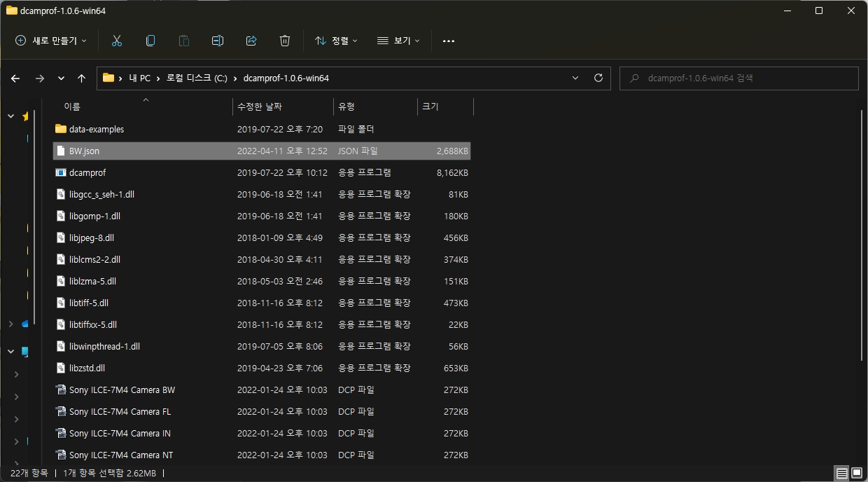The width and height of the screenshot is (868, 482).
Task: Click the dcamprof application icon
Action: (60, 172)
